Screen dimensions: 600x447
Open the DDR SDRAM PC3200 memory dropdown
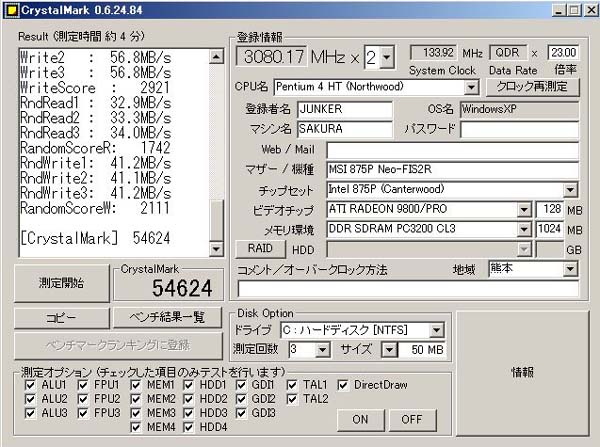523,229
